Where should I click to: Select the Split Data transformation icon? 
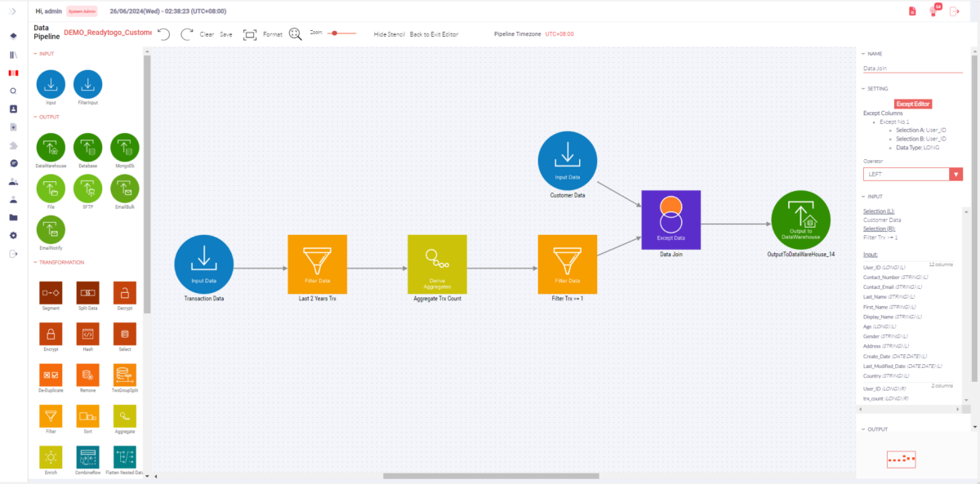point(87,291)
